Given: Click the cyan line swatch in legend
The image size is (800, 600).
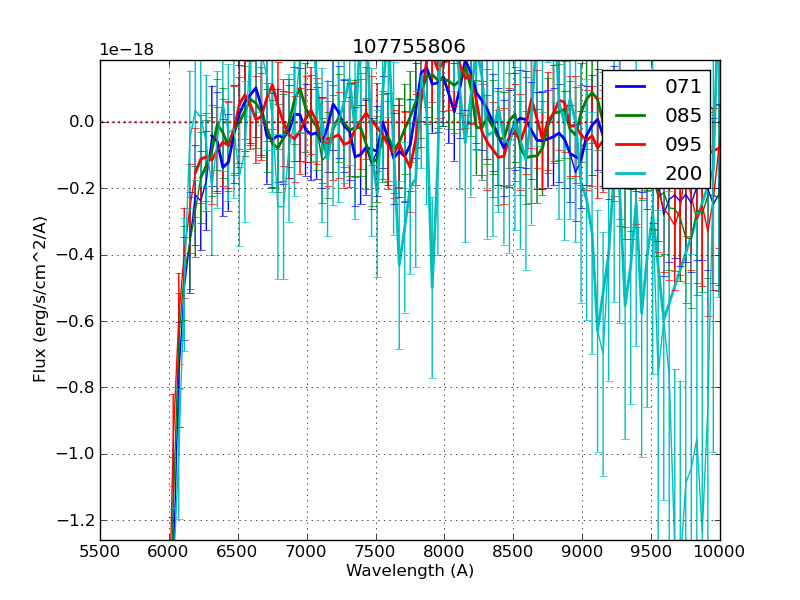Looking at the screenshot, I should click(x=631, y=173).
